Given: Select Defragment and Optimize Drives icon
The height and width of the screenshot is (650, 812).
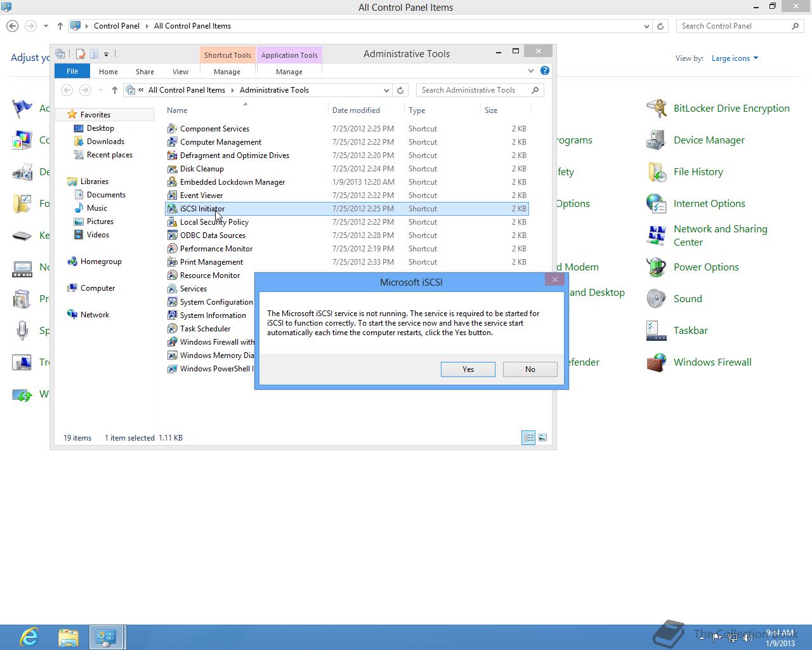Looking at the screenshot, I should pyautogui.click(x=172, y=156).
